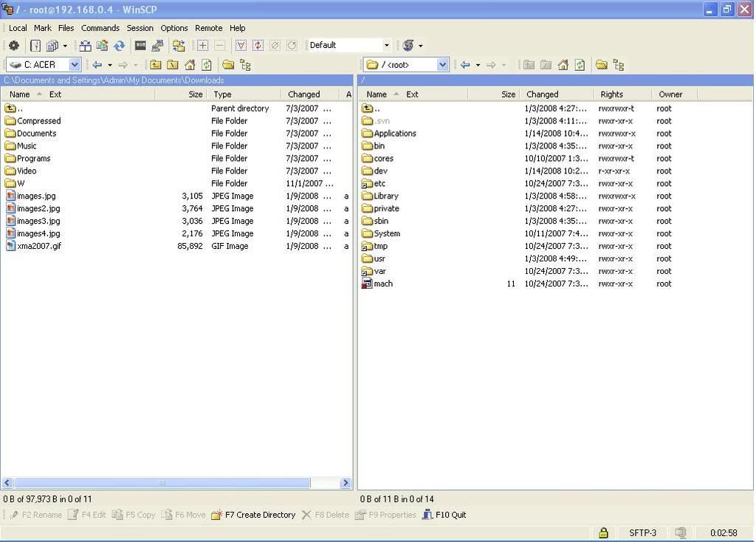This screenshot has width=756, height=542.
Task: Click F10 Quit button
Action: pyautogui.click(x=444, y=515)
